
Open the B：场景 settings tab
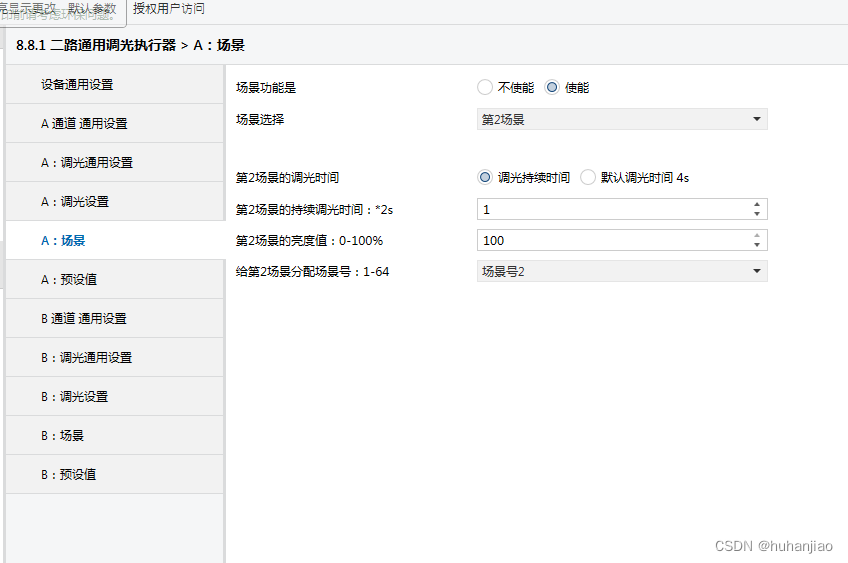click(x=114, y=436)
